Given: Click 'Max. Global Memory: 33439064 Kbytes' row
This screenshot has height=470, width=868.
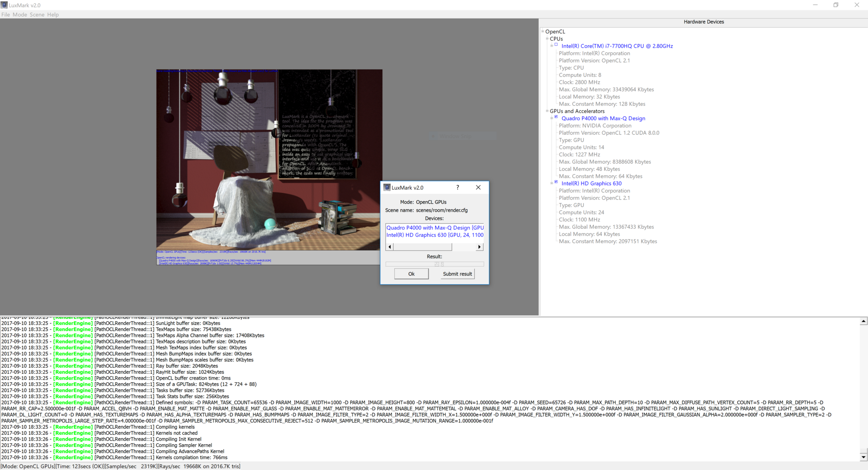Looking at the screenshot, I should tap(606, 89).
